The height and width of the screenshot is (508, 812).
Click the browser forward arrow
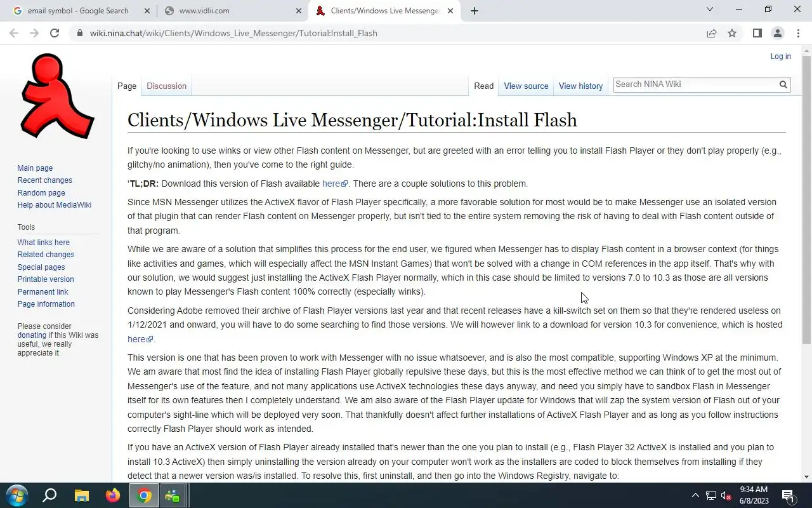tap(34, 33)
